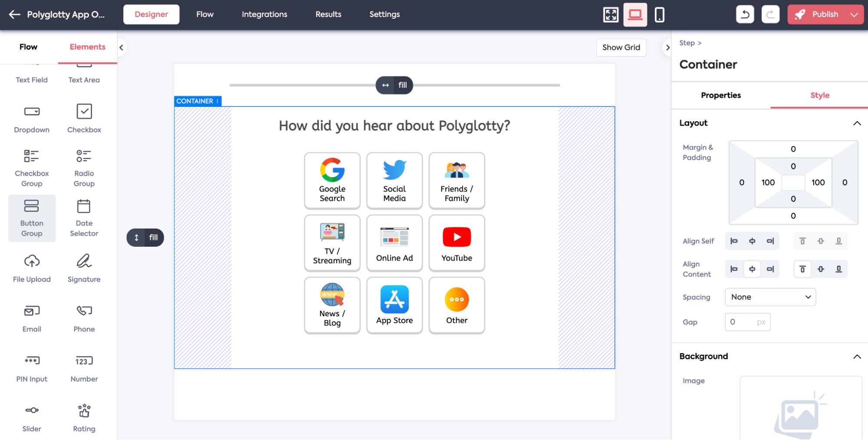Toggle center horizontal alignment for Align Content
The width and height of the screenshot is (868, 440).
pyautogui.click(x=752, y=269)
